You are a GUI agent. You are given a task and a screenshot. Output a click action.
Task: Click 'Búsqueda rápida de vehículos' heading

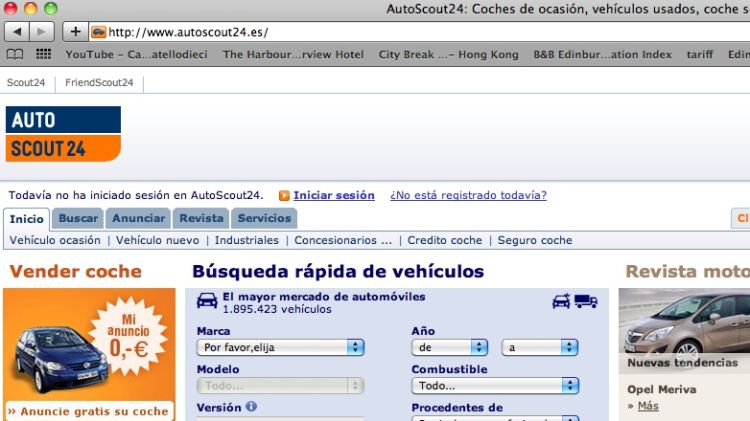(x=338, y=271)
